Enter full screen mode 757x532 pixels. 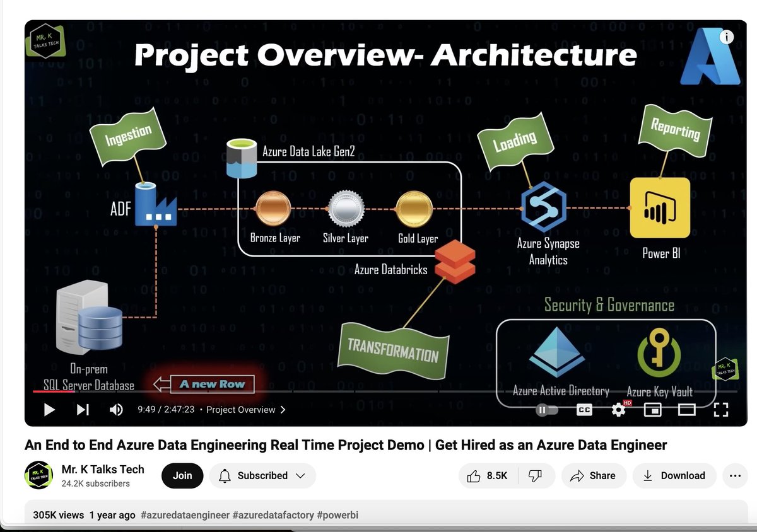(720, 410)
